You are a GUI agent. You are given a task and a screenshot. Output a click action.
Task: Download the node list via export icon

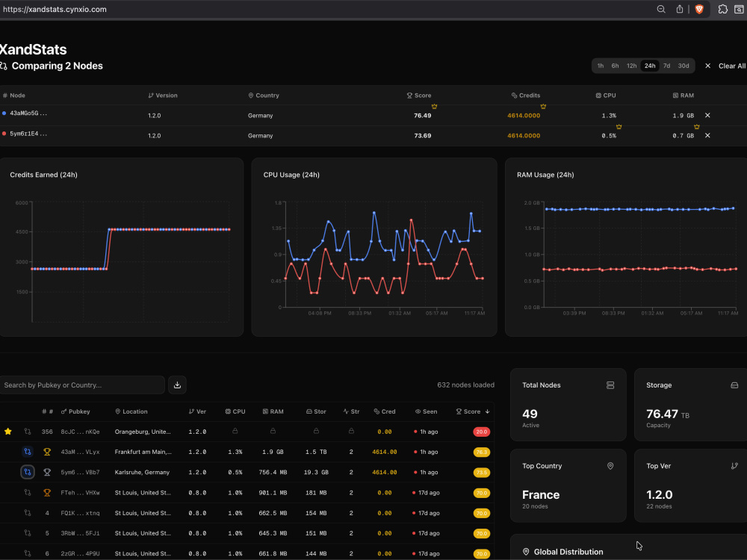[177, 385]
